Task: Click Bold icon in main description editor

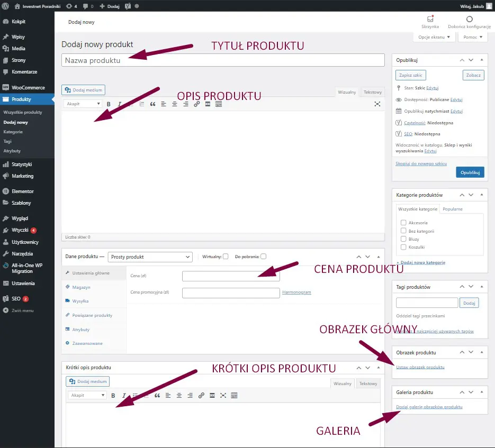Action: pos(109,104)
